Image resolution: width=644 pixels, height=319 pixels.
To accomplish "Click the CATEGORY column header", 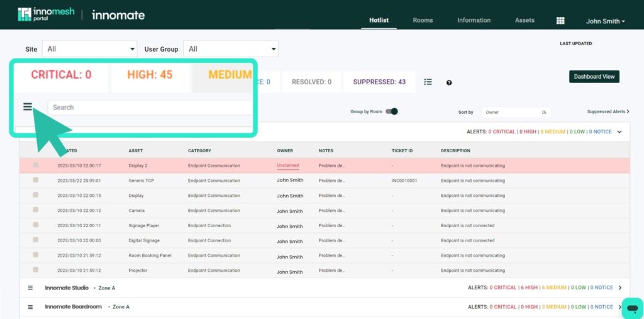I will tap(199, 151).
